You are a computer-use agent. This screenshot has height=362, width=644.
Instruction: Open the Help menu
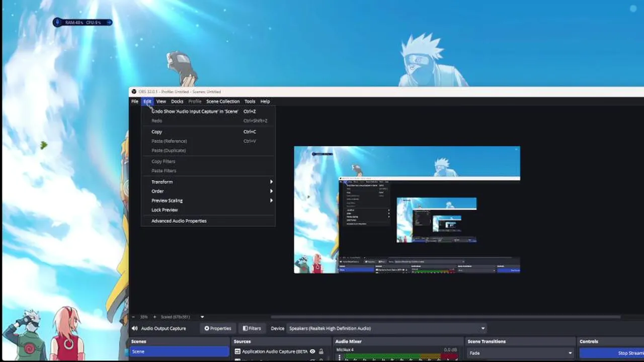click(265, 101)
